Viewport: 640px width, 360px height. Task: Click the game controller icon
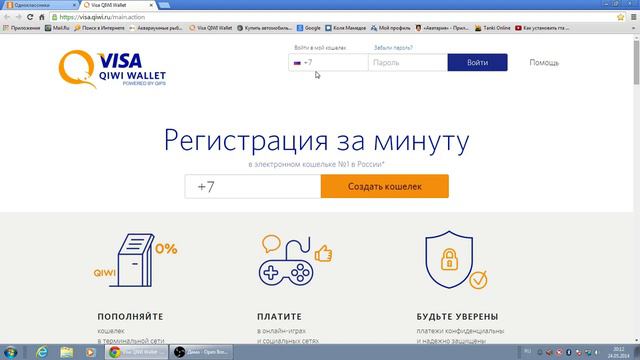click(295, 260)
